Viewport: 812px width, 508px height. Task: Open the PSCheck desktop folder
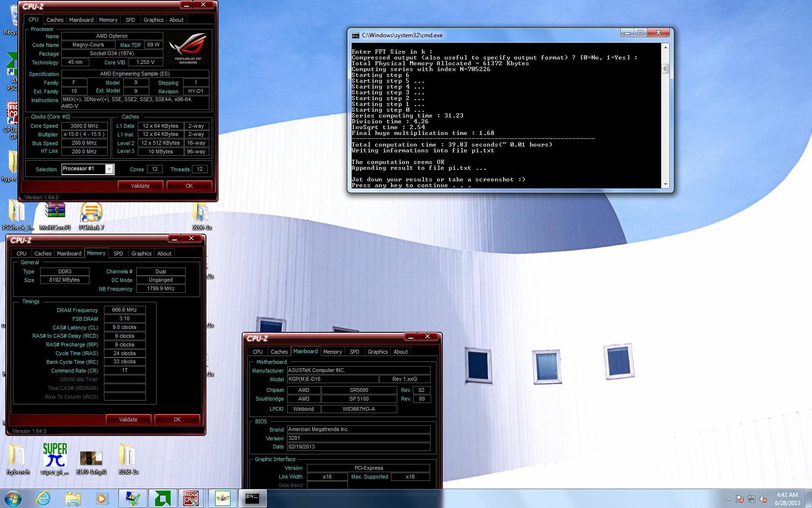click(x=17, y=216)
